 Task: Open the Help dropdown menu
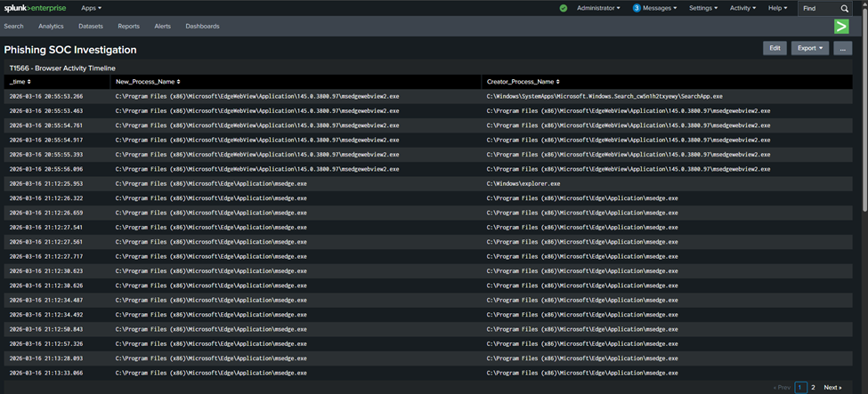pyautogui.click(x=778, y=8)
